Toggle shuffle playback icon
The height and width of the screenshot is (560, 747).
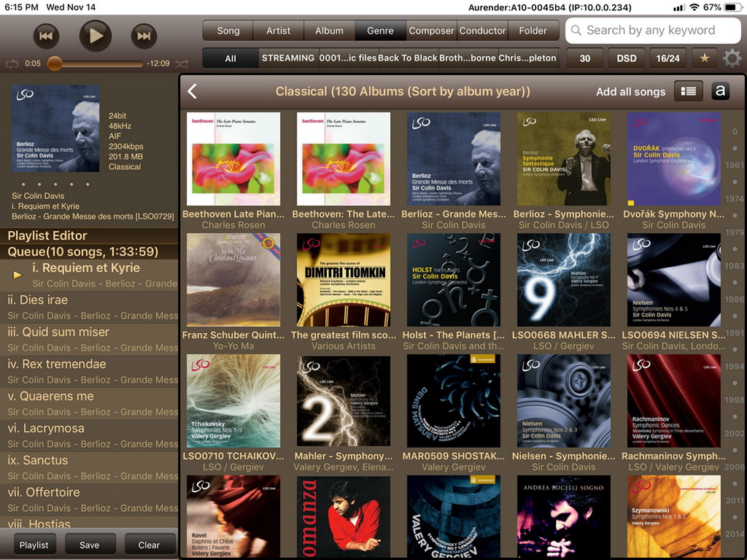[x=182, y=64]
